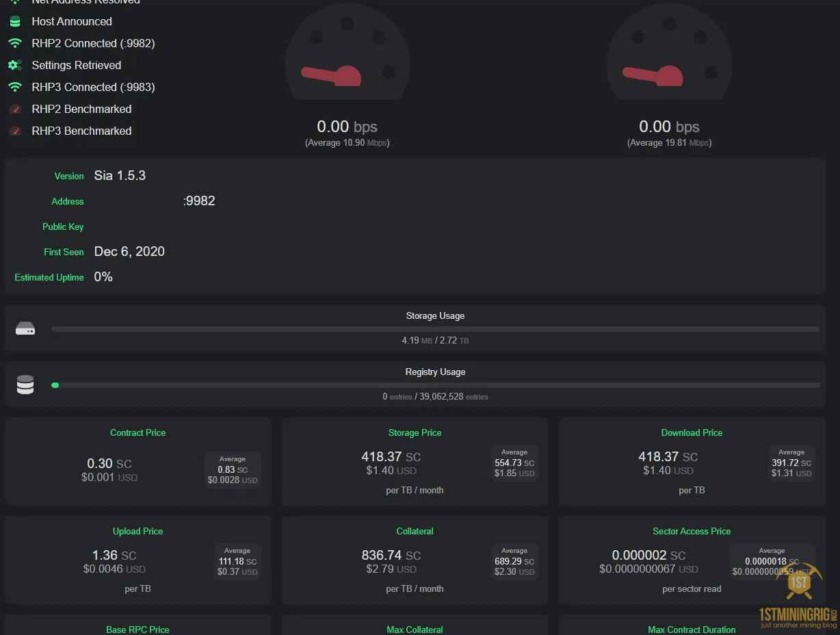Select the 'RHP2 Benchmarked' status text
This screenshot has height=635, width=840.
click(x=81, y=109)
